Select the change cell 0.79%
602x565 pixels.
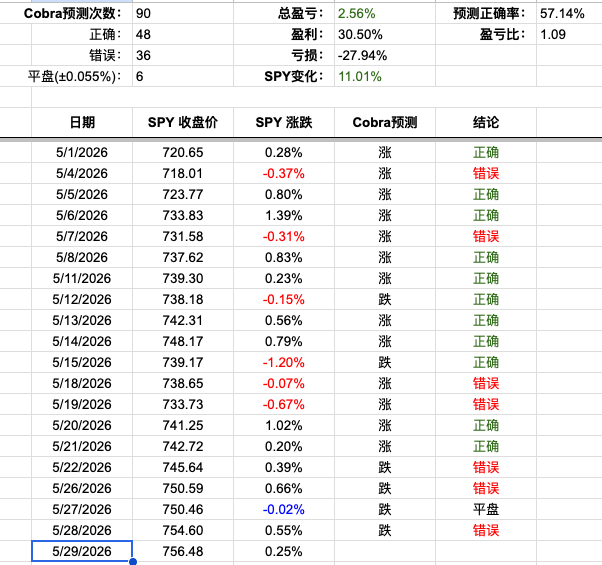[x=284, y=341]
